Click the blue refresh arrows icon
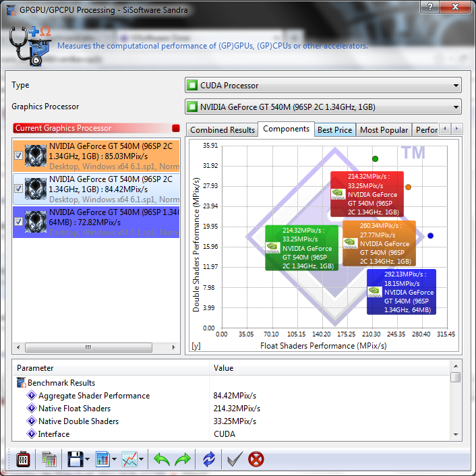Viewport: 476px width, 476px height. tap(209, 459)
